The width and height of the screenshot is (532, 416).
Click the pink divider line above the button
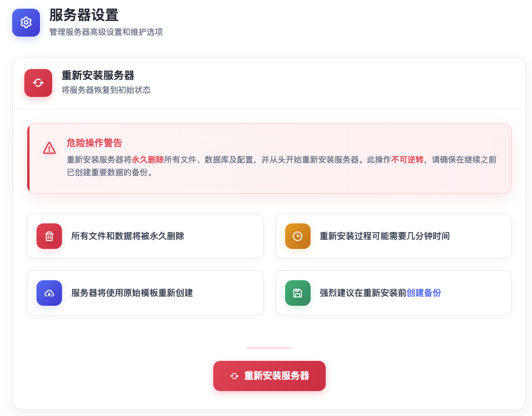pyautogui.click(x=269, y=348)
